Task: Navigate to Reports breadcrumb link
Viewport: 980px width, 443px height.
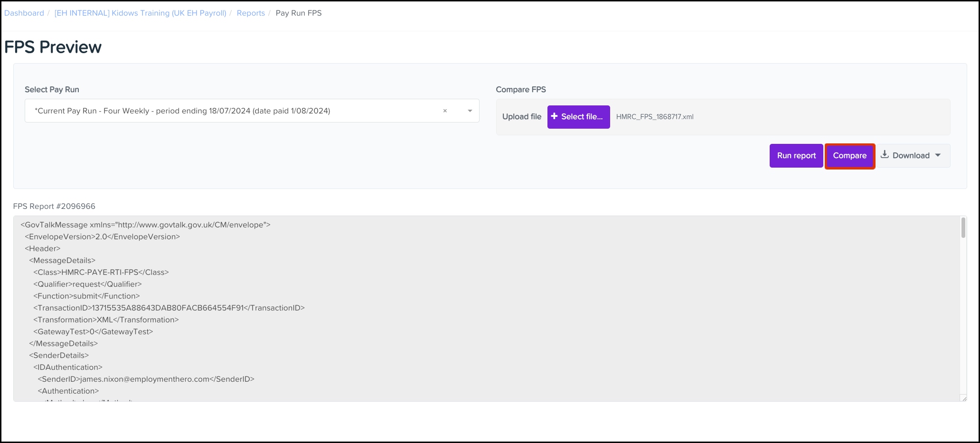Action: click(x=251, y=13)
